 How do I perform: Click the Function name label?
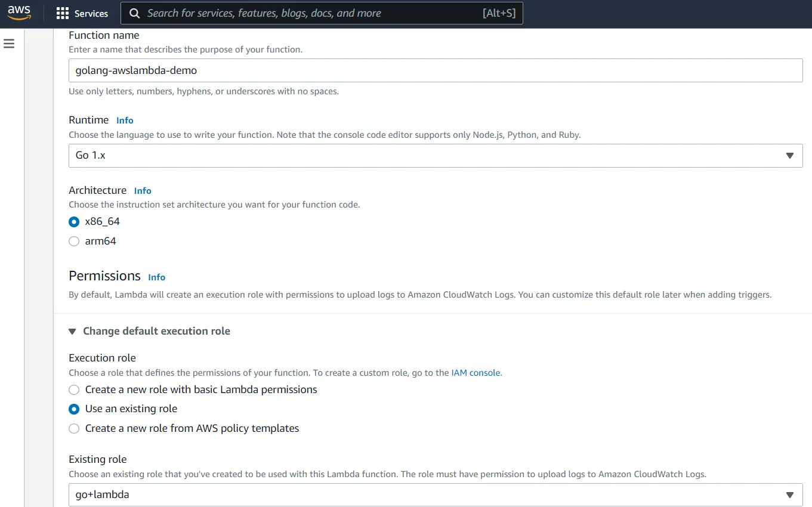pos(104,35)
